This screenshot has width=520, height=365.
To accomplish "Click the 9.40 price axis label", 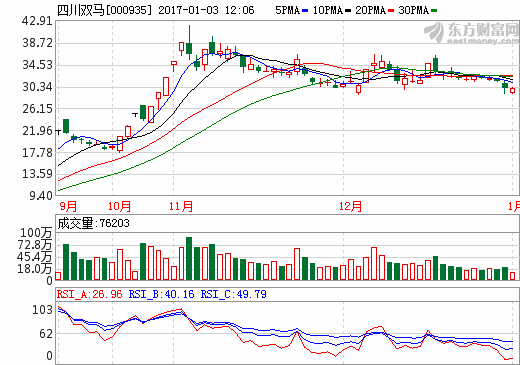I will (x=41, y=196).
